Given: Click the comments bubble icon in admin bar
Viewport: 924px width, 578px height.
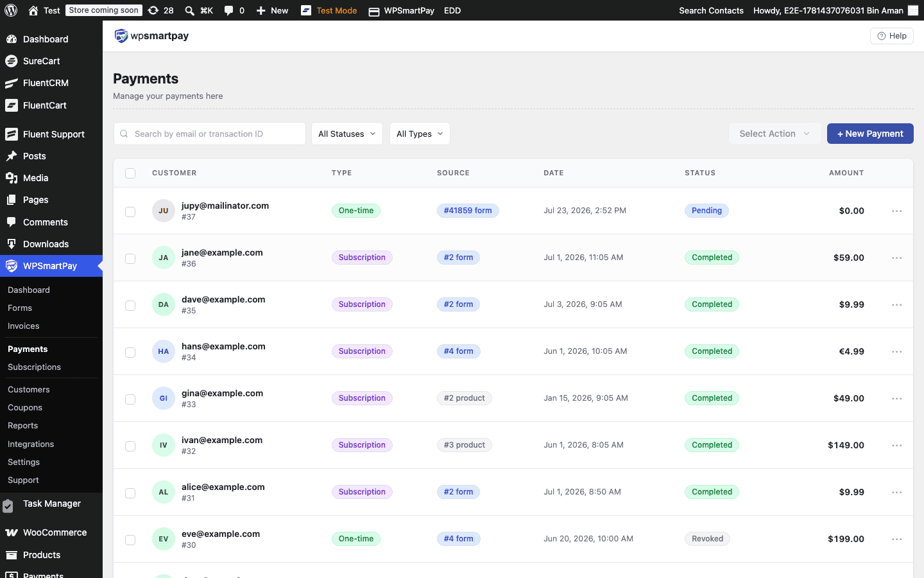Looking at the screenshot, I should [228, 10].
